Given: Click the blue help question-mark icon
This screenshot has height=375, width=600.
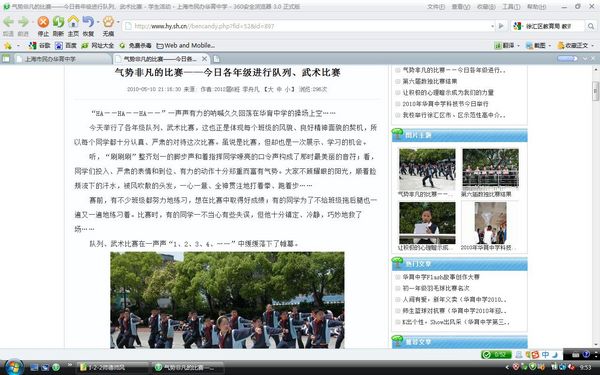Looking at the screenshot, I should 586,355.
